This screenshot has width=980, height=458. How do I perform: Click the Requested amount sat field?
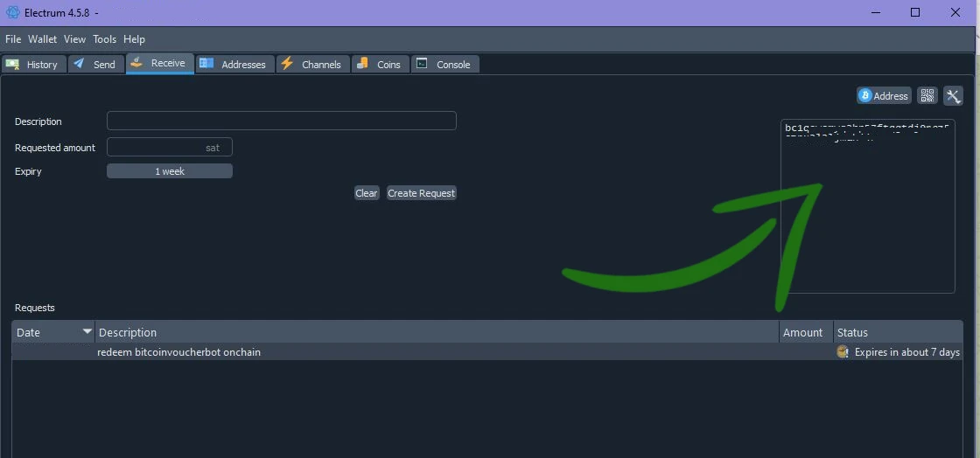click(169, 148)
